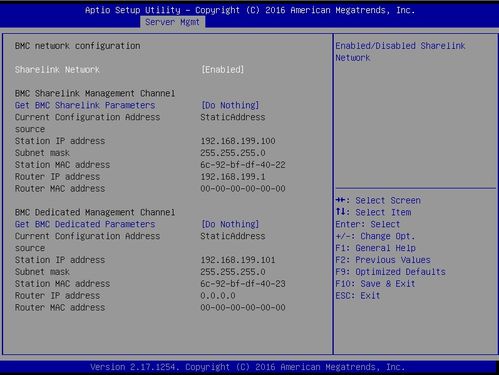Click Dedicated channel's Router MAC 00-00-00-00-00-00 value

(243, 307)
